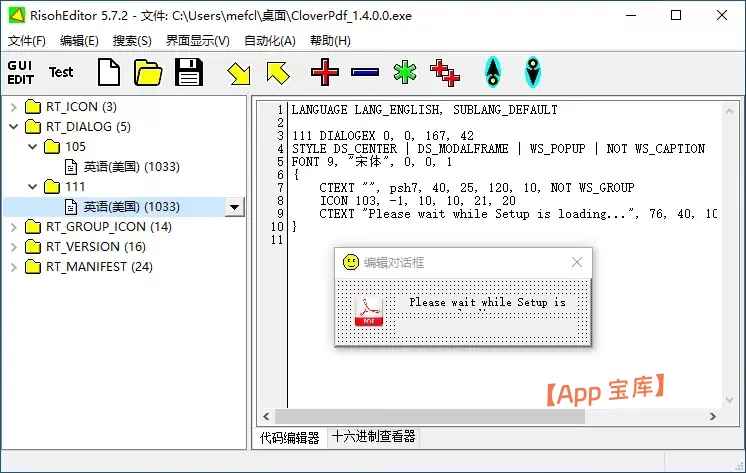
Task: Click the double red plus clone icon
Action: (444, 72)
